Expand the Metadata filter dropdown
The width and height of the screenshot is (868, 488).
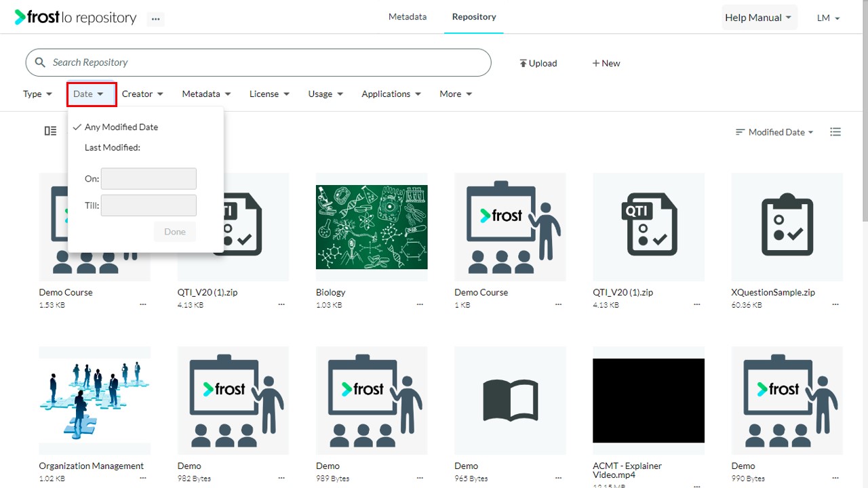206,94
